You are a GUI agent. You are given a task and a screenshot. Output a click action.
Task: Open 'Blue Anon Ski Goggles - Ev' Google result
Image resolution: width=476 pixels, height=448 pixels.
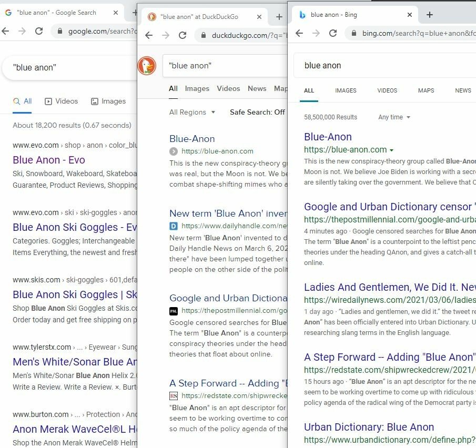click(75, 227)
